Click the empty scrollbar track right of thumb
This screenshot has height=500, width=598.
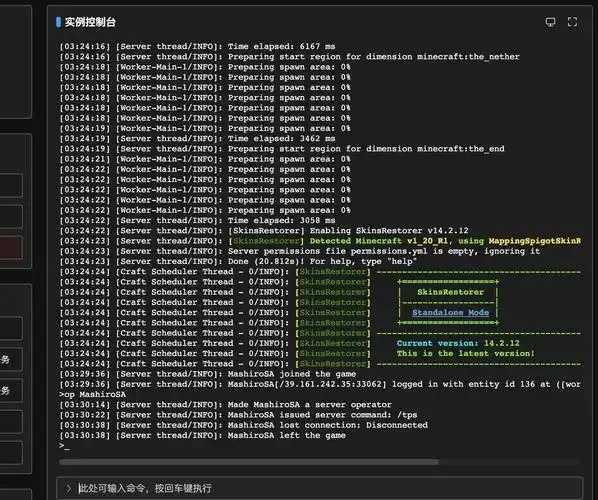pos(510,462)
